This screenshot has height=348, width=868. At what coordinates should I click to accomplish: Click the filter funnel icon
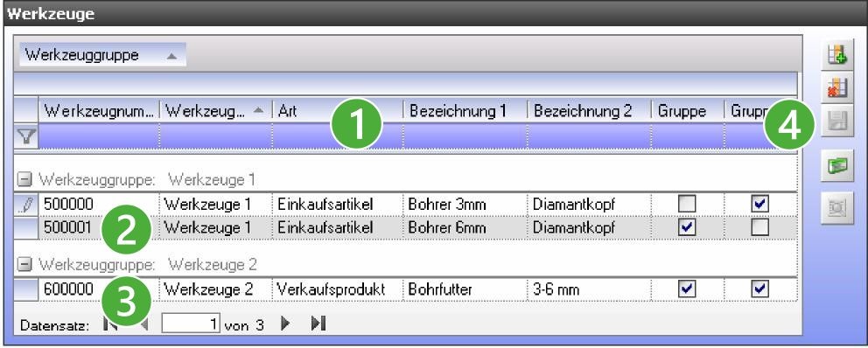(x=26, y=136)
